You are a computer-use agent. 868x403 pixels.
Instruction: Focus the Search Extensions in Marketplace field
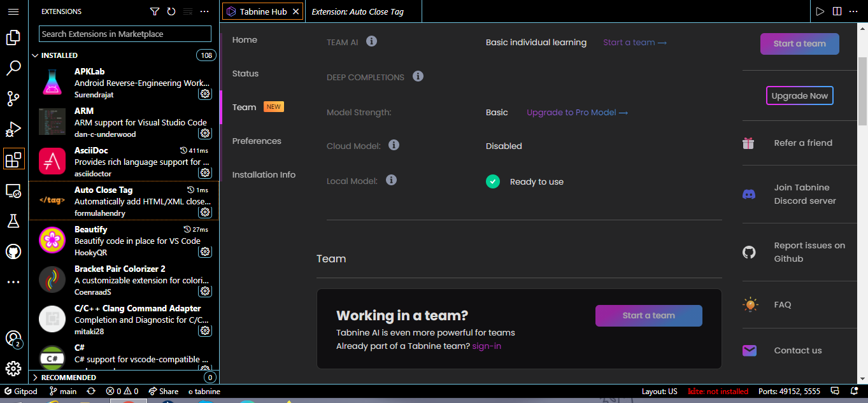tap(125, 34)
